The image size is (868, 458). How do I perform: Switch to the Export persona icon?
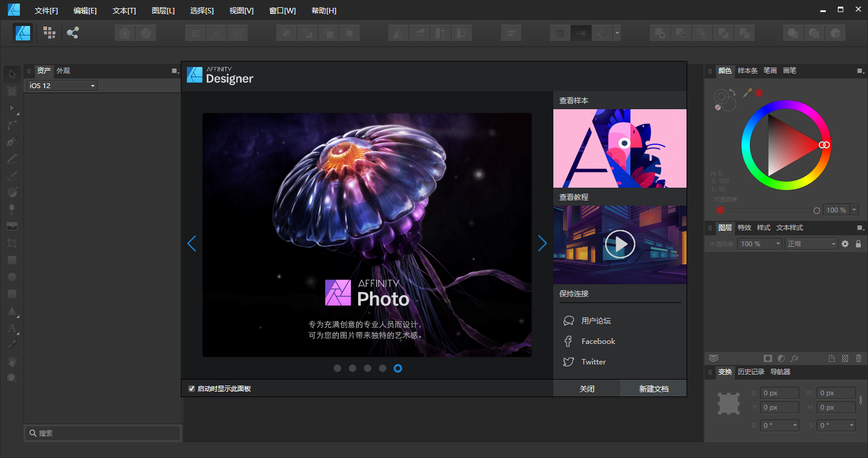73,33
